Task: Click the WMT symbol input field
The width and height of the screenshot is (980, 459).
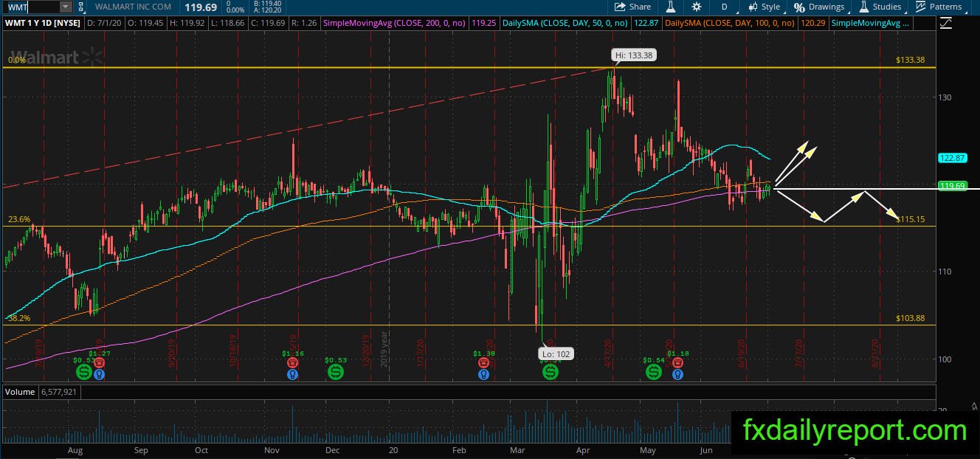Action: pyautogui.click(x=30, y=7)
